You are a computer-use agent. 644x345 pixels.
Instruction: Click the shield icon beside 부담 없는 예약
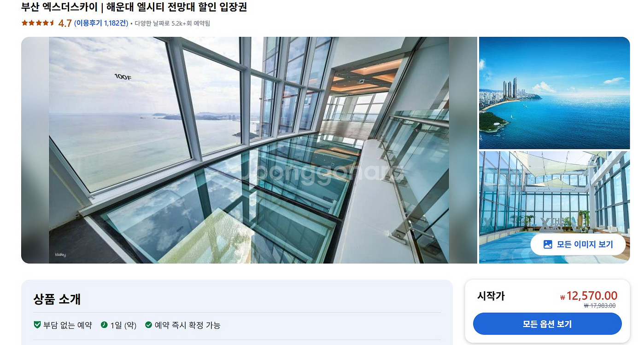(37, 325)
